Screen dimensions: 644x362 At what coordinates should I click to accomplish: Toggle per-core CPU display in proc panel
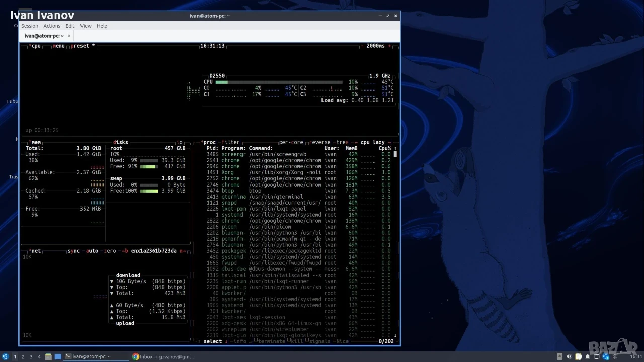coord(291,142)
